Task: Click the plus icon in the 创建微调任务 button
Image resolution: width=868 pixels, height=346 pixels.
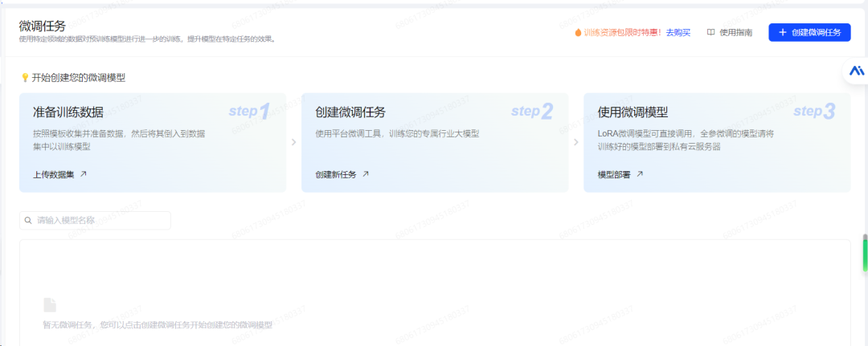Action: pos(782,33)
